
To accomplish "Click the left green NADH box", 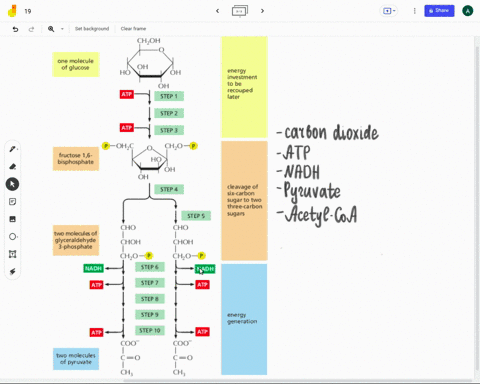I will click(x=93, y=268).
